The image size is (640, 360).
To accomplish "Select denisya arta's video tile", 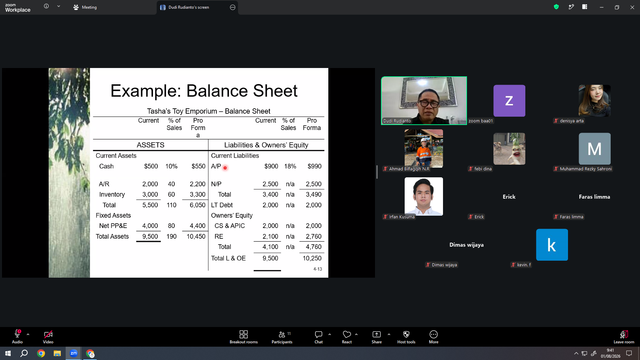I will (594, 101).
